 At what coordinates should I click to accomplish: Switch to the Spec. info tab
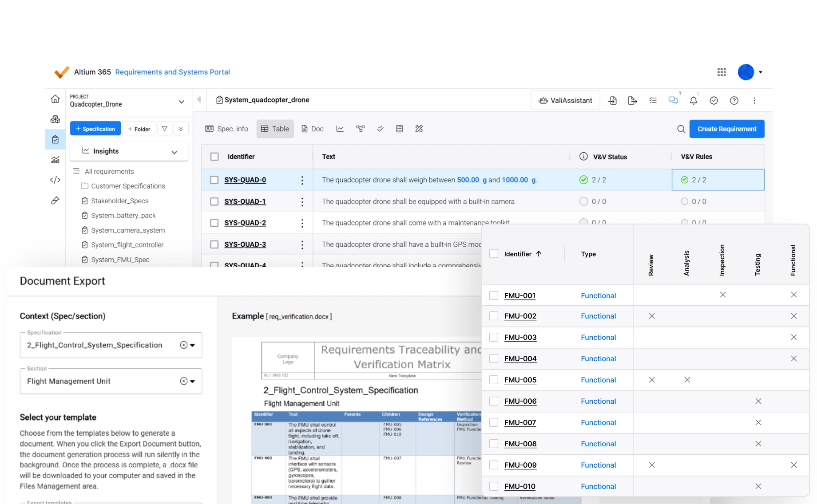pyautogui.click(x=227, y=129)
